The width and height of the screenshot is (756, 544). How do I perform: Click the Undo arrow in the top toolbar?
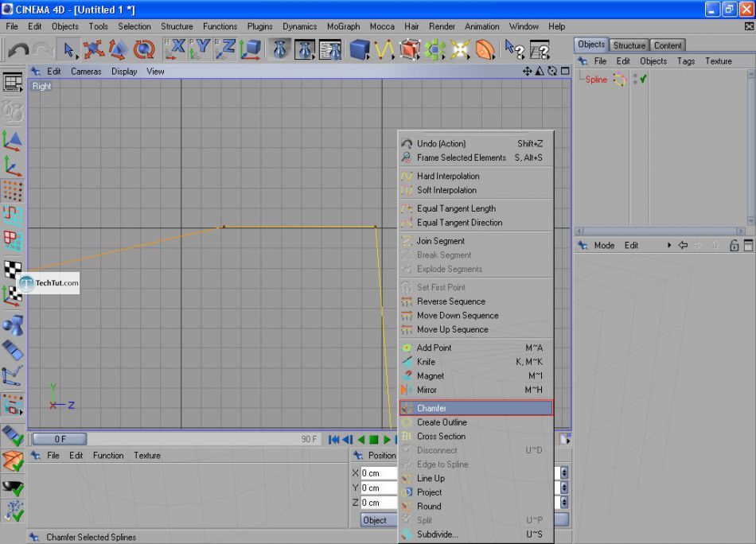[18, 49]
